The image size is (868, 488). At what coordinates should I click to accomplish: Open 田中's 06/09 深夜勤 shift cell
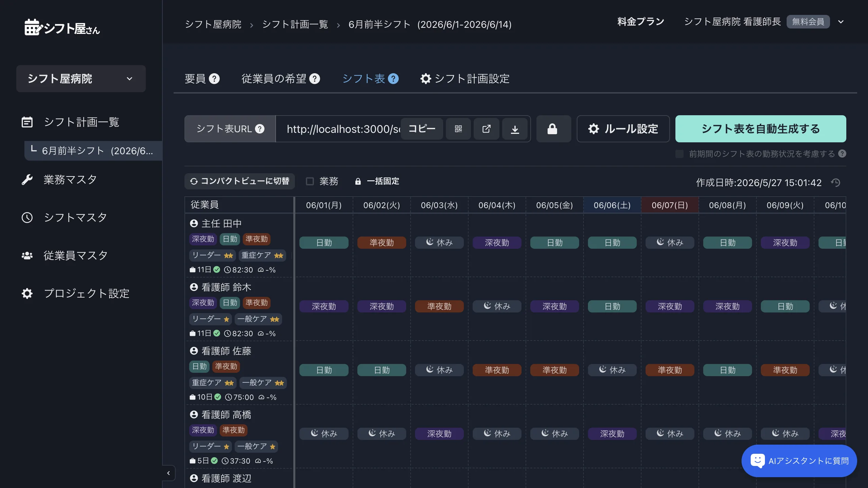click(x=785, y=243)
